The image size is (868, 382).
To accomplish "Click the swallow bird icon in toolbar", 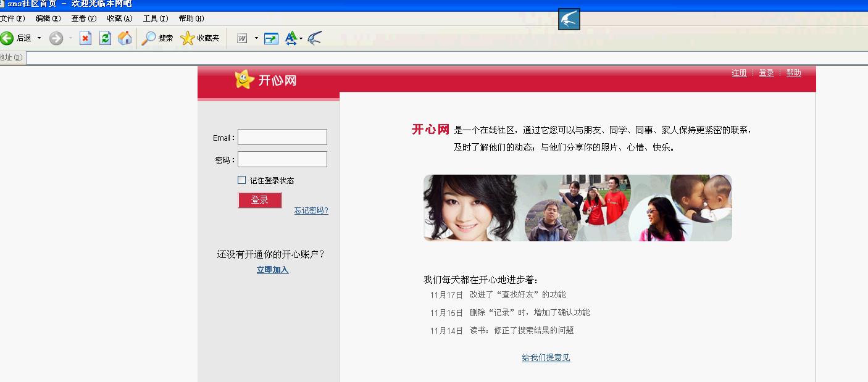I will point(315,38).
